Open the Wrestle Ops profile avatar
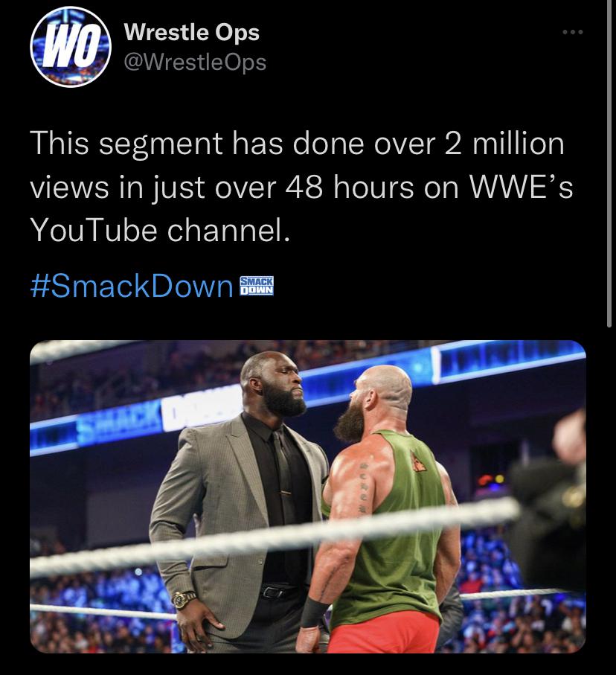 (x=71, y=47)
